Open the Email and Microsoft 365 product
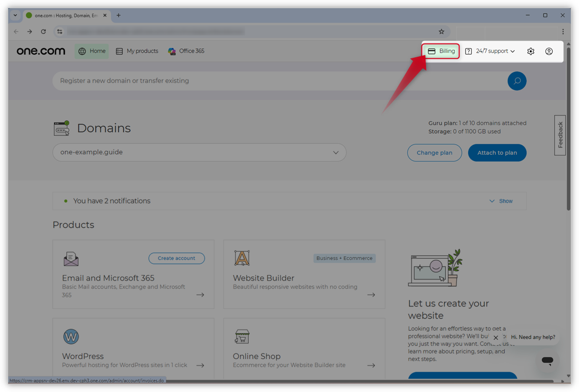This screenshot has width=579, height=392. [107, 278]
